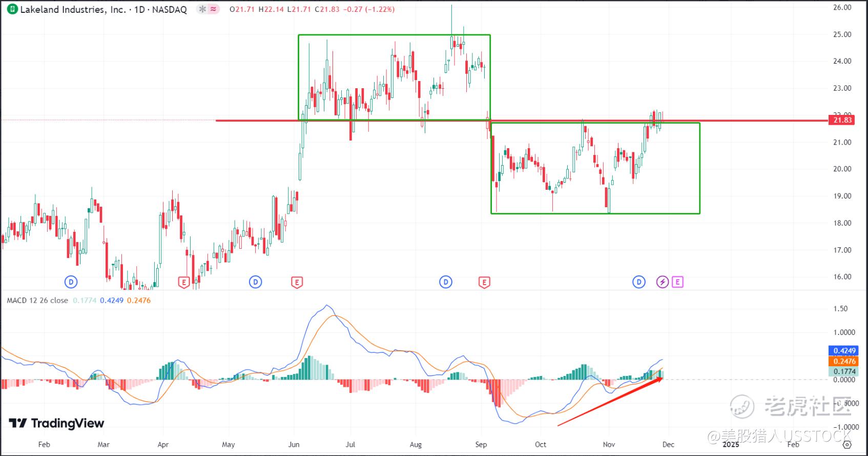Click the May label on time axis
The height and width of the screenshot is (456, 868).
coord(229,445)
